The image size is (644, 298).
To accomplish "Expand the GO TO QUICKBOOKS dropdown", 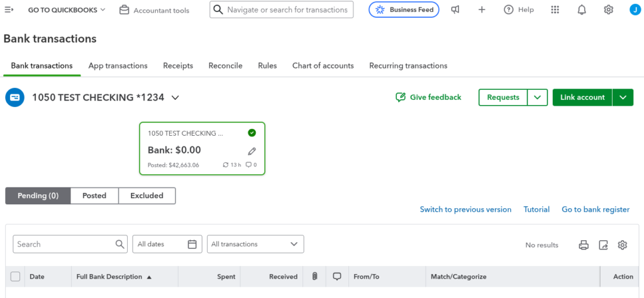I will pos(67,10).
